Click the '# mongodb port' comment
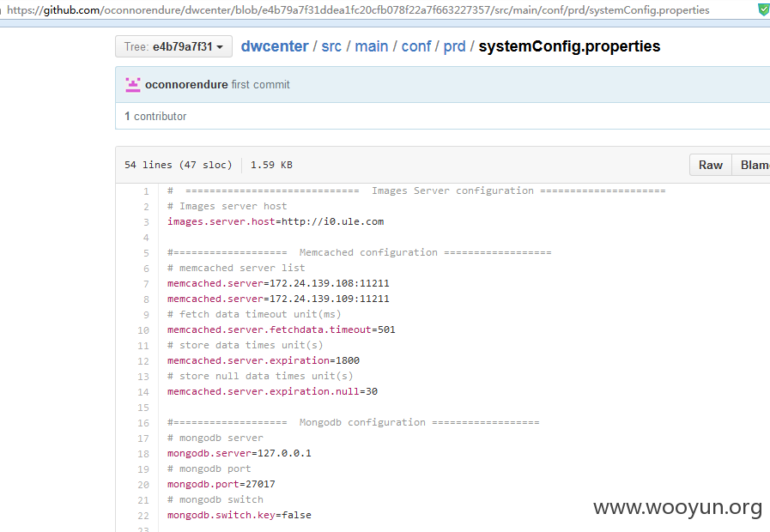The height and width of the screenshot is (532, 770). coord(209,469)
